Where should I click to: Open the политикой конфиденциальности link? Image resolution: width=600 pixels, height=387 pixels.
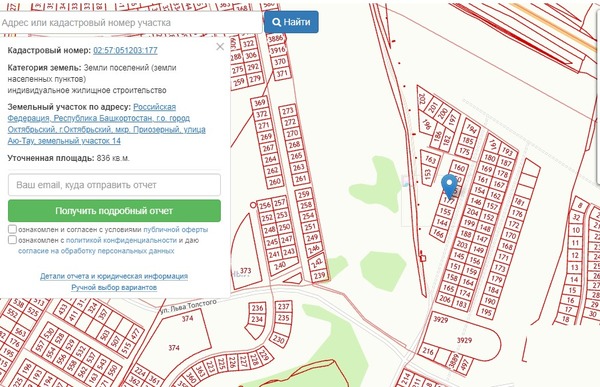pyautogui.click(x=121, y=240)
